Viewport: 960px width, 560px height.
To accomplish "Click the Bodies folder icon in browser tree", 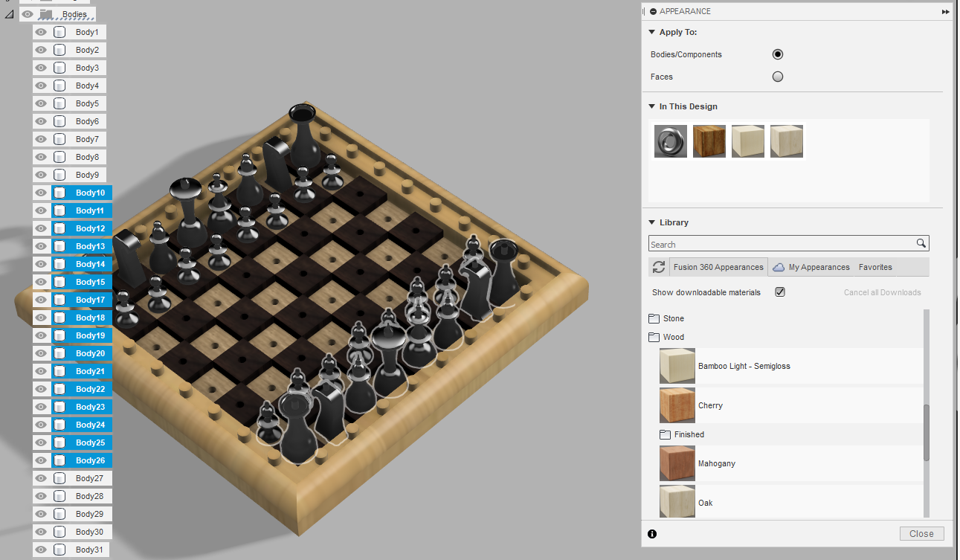I will tap(47, 14).
